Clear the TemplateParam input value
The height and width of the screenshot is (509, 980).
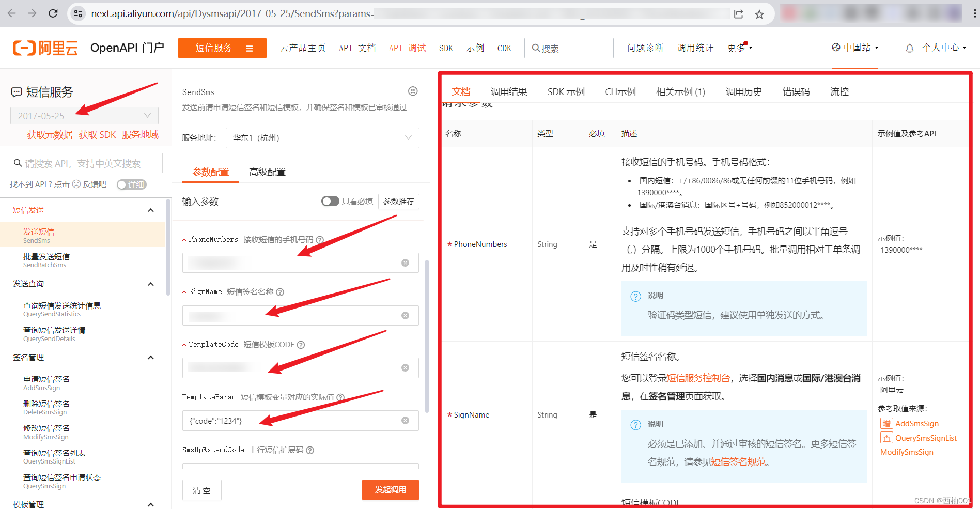[406, 421]
